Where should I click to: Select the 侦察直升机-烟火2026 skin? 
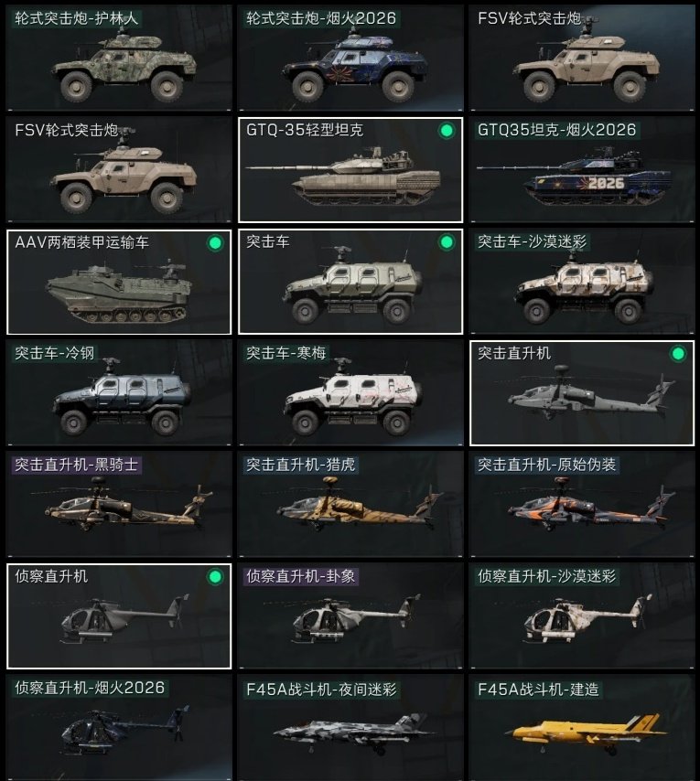coord(119,728)
